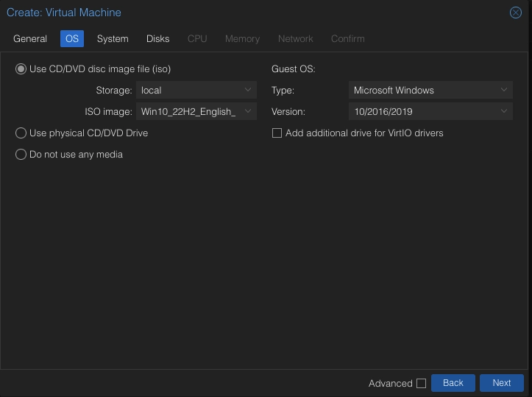Click the Create: Virtual Machine title
532x397 pixels.
(x=64, y=13)
